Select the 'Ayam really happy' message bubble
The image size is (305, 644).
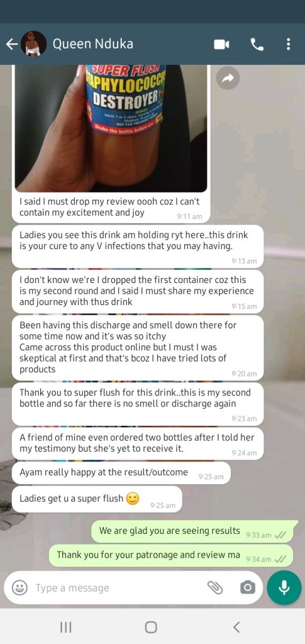pyautogui.click(x=121, y=473)
